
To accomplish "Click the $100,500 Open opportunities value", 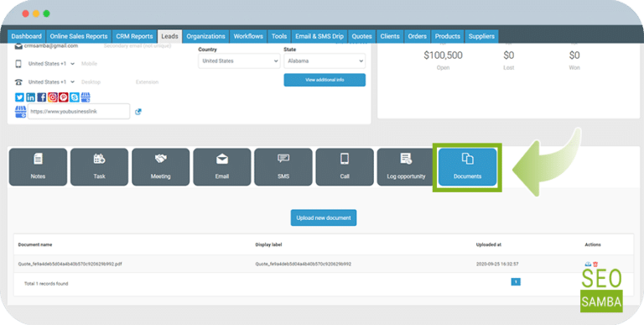I will pos(443,55).
